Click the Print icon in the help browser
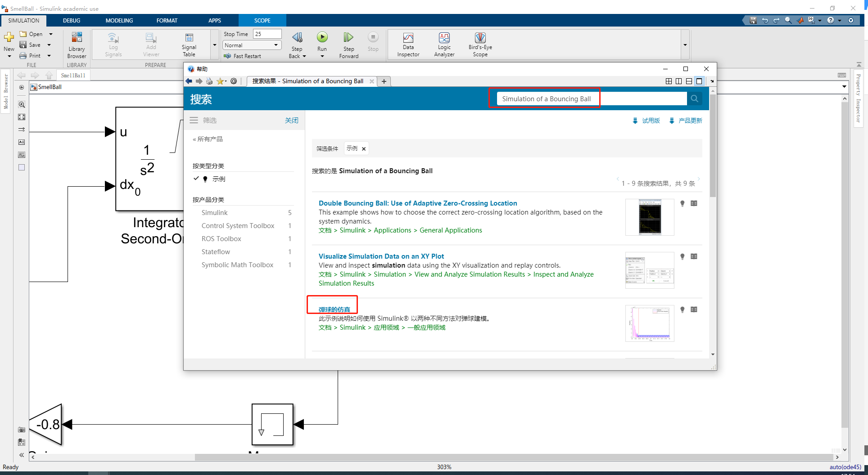This screenshot has height=475, width=868. pos(209,81)
